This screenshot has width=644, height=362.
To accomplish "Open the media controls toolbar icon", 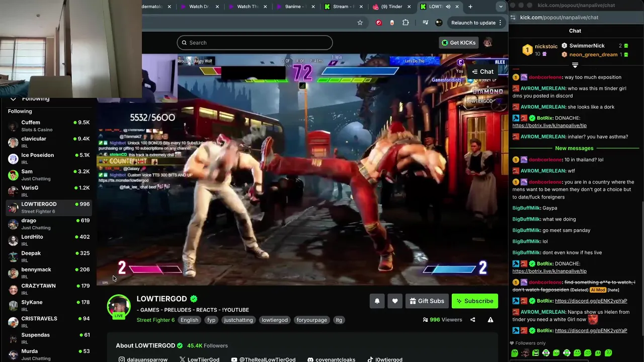I will 425,23.
